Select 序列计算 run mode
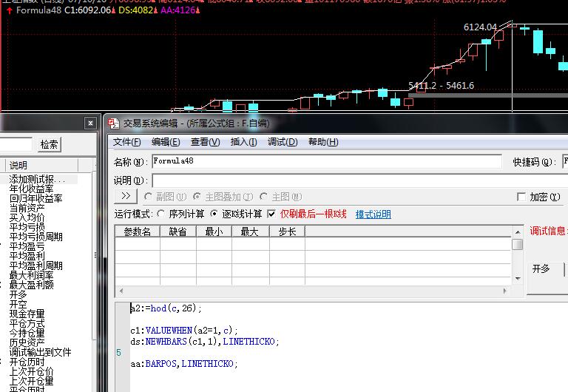Image resolution: width=568 pixels, height=392 pixels. 161,214
